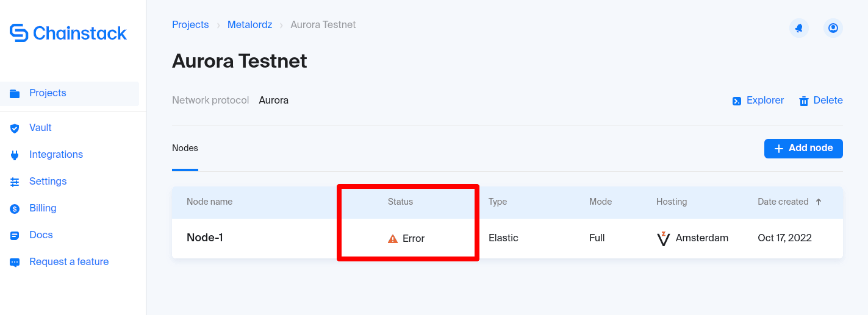Go to Projects in the breadcrumb
The image size is (868, 315).
pyautogui.click(x=190, y=25)
